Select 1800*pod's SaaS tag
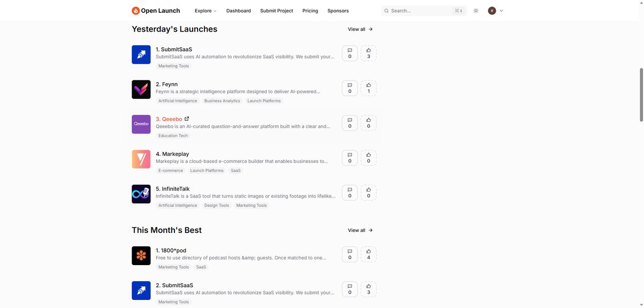 pos(201,267)
